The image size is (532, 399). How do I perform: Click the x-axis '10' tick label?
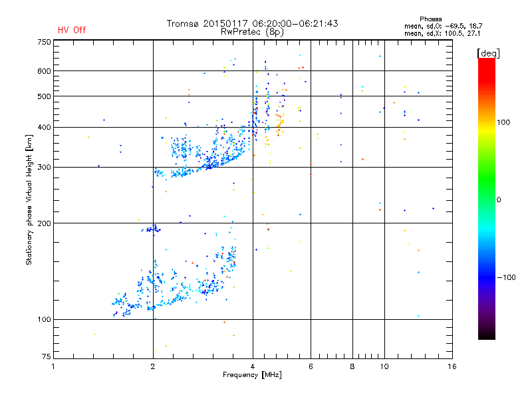click(384, 366)
